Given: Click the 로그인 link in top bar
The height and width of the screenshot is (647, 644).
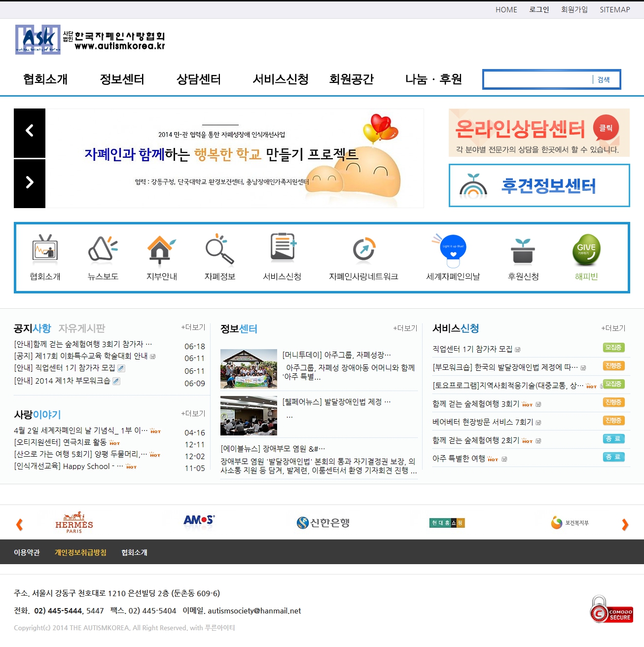Looking at the screenshot, I should tap(539, 9).
